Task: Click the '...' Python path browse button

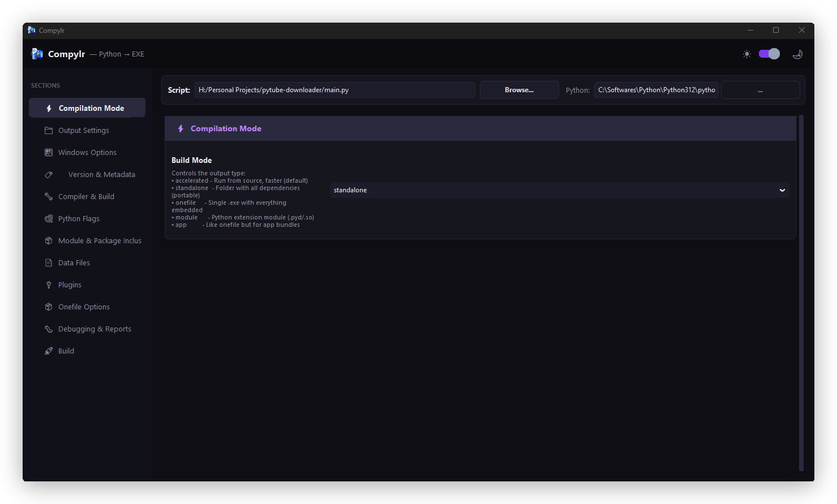Action: click(760, 90)
